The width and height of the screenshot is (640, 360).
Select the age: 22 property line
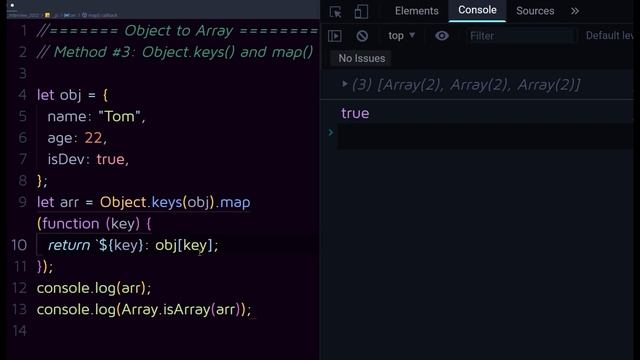pos(77,138)
